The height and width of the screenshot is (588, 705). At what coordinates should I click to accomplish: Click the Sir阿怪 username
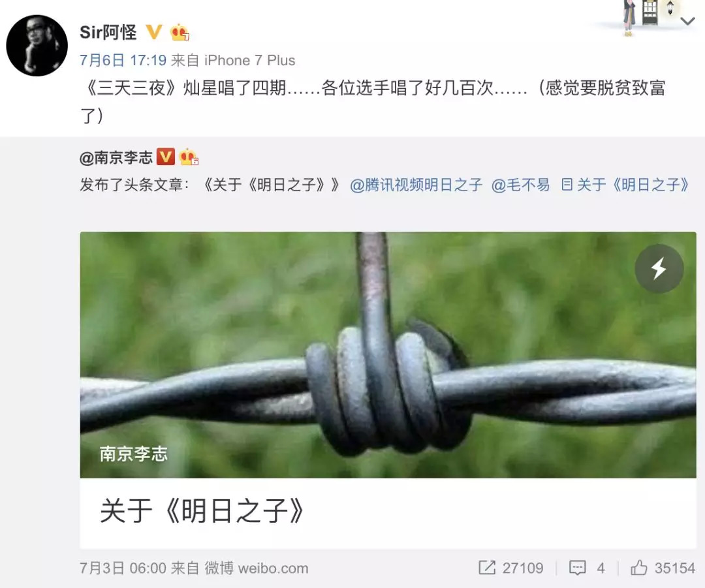click(x=108, y=33)
